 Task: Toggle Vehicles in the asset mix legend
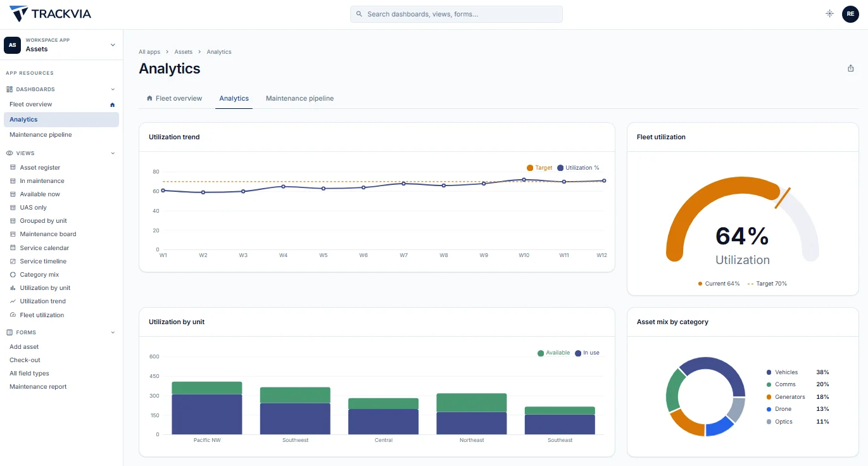point(797,372)
